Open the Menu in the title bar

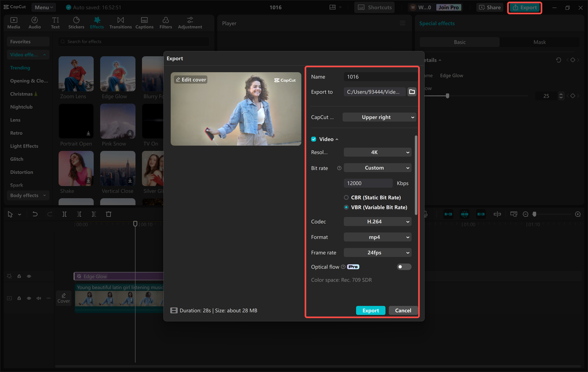[x=43, y=7]
